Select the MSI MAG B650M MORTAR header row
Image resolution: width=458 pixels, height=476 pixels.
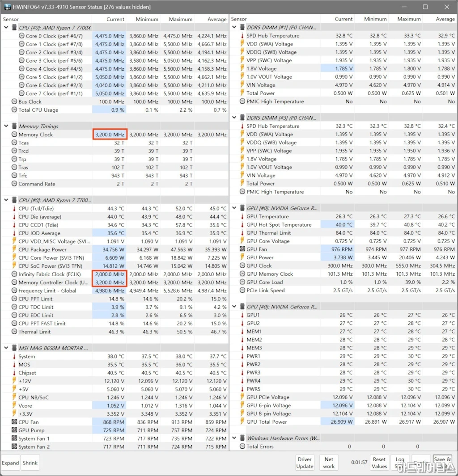[114, 348]
